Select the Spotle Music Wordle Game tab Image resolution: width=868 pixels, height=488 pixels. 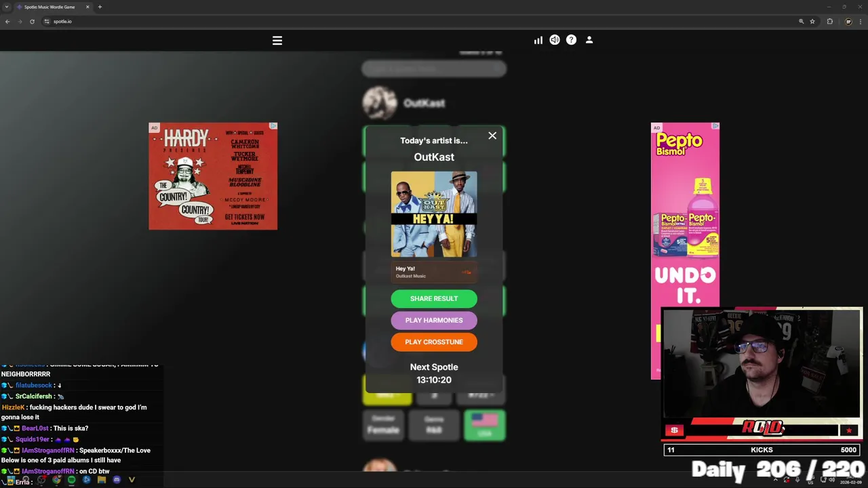[x=52, y=7]
